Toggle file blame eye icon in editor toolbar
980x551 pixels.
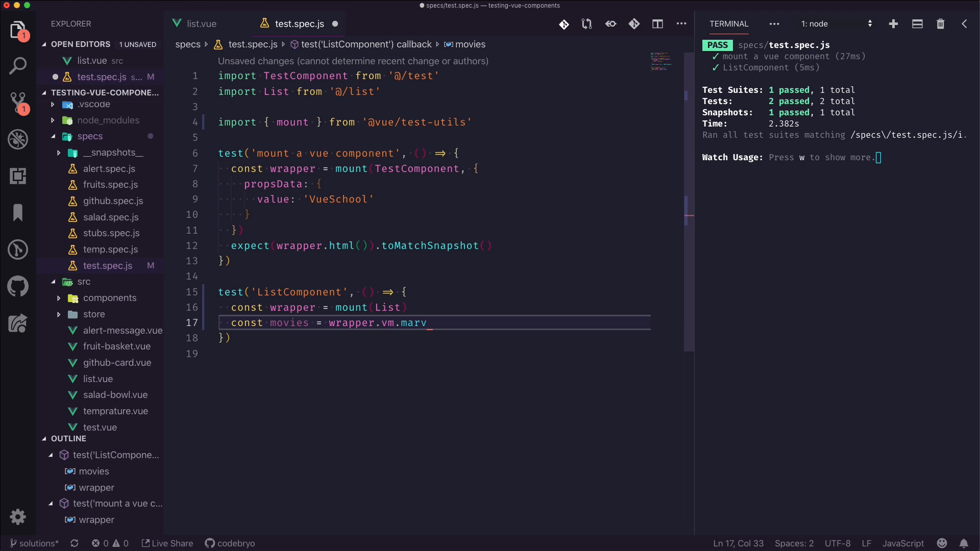click(x=610, y=24)
